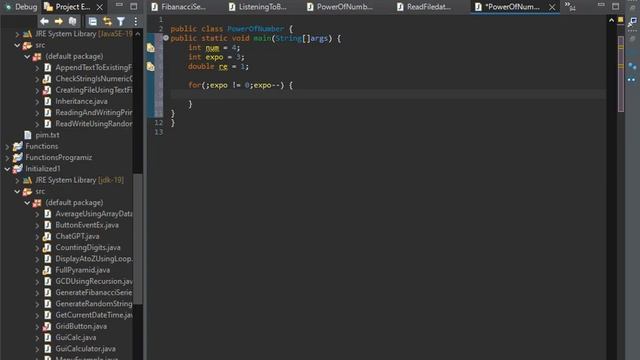Switch to the PowerOfNumb... editor tab
Image resolution: width=640 pixels, height=360 pixels.
339,7
